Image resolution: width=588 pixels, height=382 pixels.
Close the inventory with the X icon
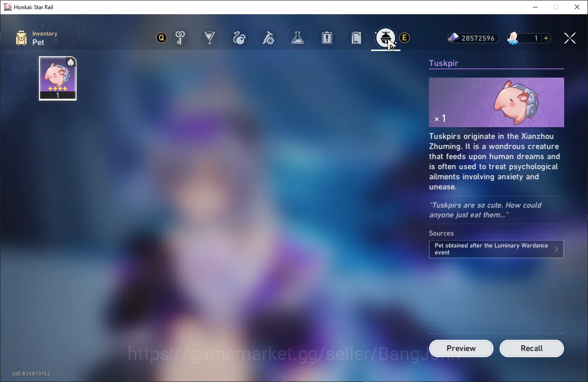[x=570, y=38]
